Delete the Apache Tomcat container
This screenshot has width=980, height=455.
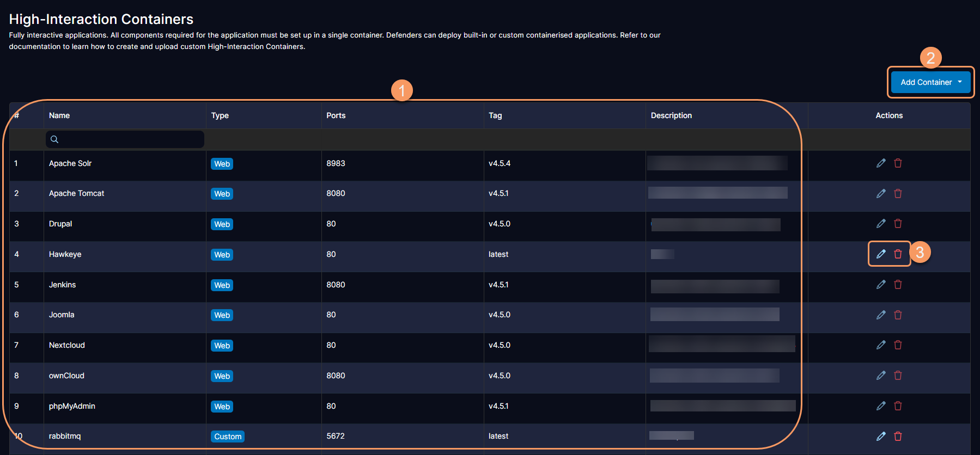point(898,194)
